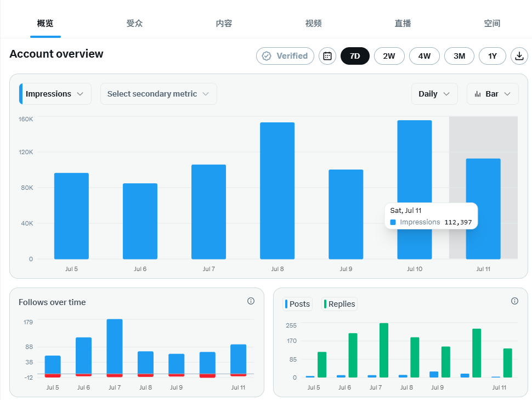Click the Jul 10 axis label
Viewport: 532px width, 400px height.
coord(415,269)
